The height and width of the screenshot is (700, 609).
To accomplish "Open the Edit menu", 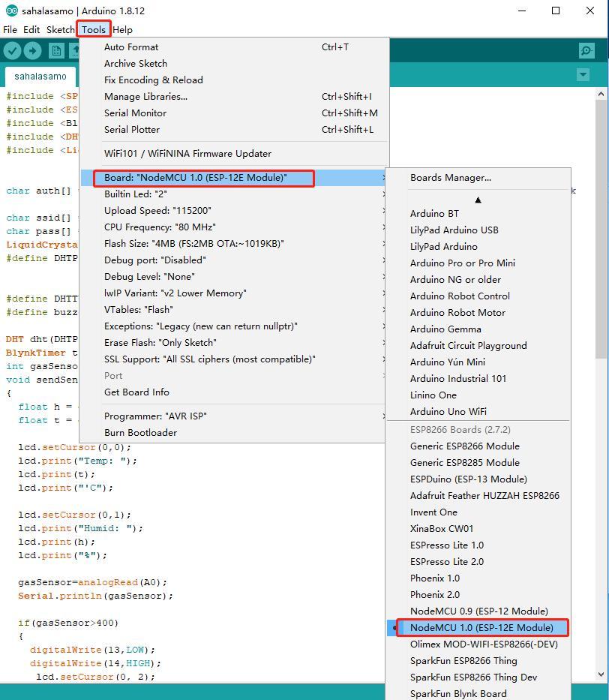I will click(x=31, y=29).
